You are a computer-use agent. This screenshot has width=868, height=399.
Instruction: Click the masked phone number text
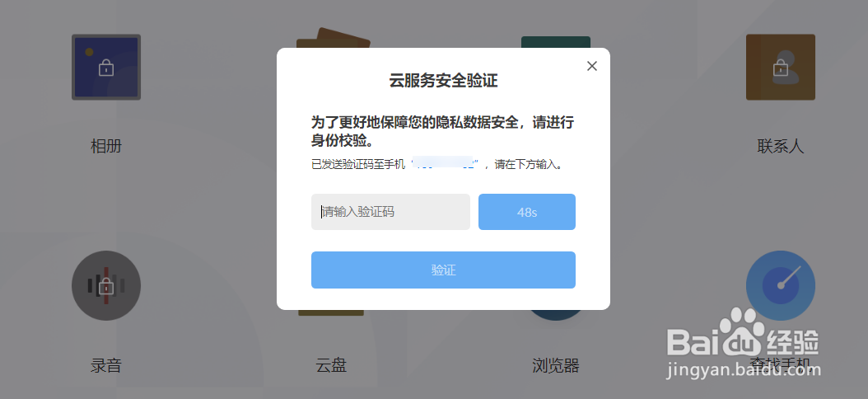[x=446, y=165]
